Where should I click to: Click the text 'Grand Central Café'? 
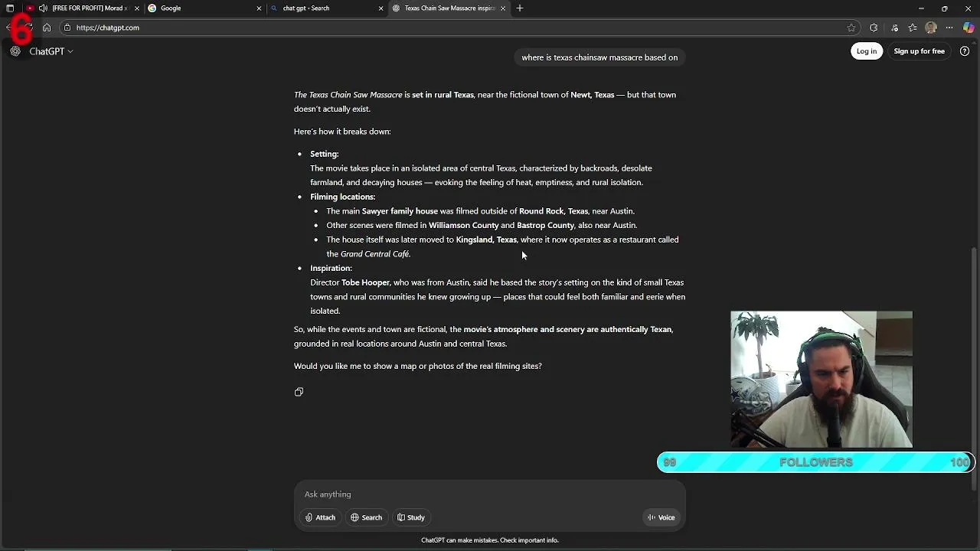pyautogui.click(x=374, y=254)
